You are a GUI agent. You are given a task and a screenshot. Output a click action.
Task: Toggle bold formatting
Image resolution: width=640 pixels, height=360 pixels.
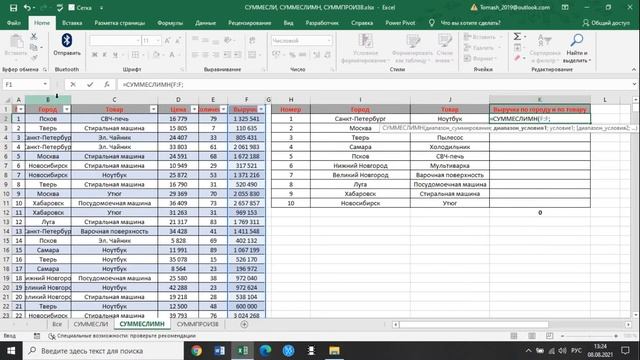click(x=95, y=54)
